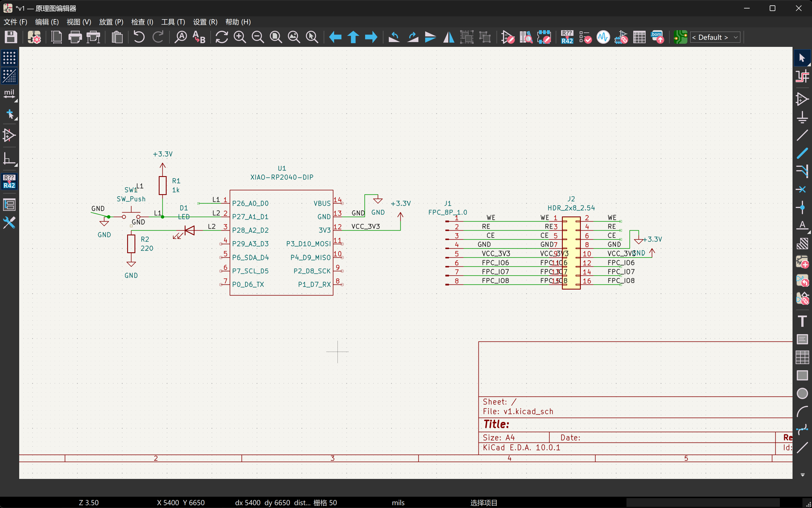Open the 视图 (V) menu

click(x=79, y=22)
